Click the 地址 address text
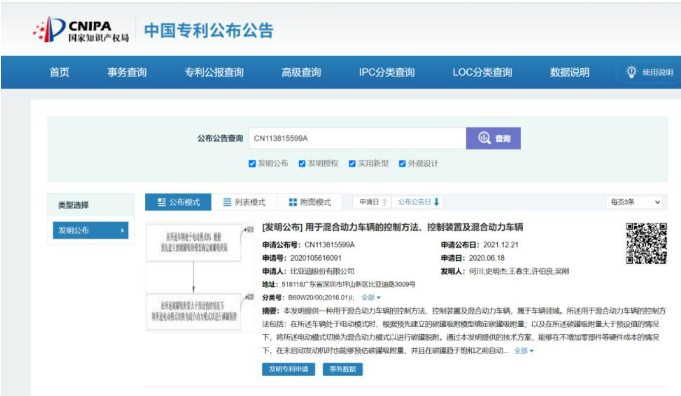681x396 pixels. click(348, 284)
